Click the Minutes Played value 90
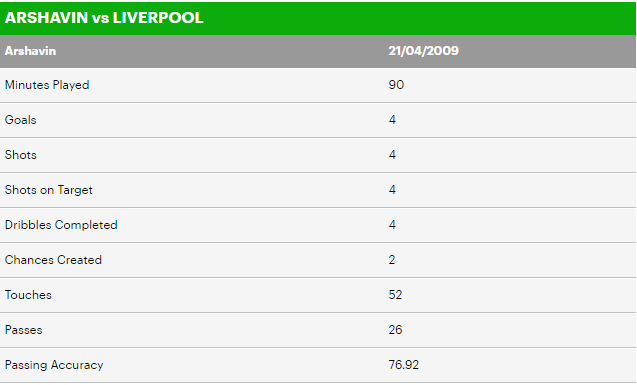This screenshot has width=637, height=385. pyautogui.click(x=396, y=85)
